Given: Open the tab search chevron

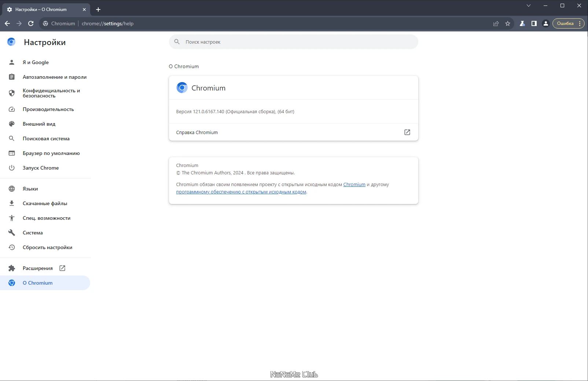Looking at the screenshot, I should pyautogui.click(x=529, y=5).
